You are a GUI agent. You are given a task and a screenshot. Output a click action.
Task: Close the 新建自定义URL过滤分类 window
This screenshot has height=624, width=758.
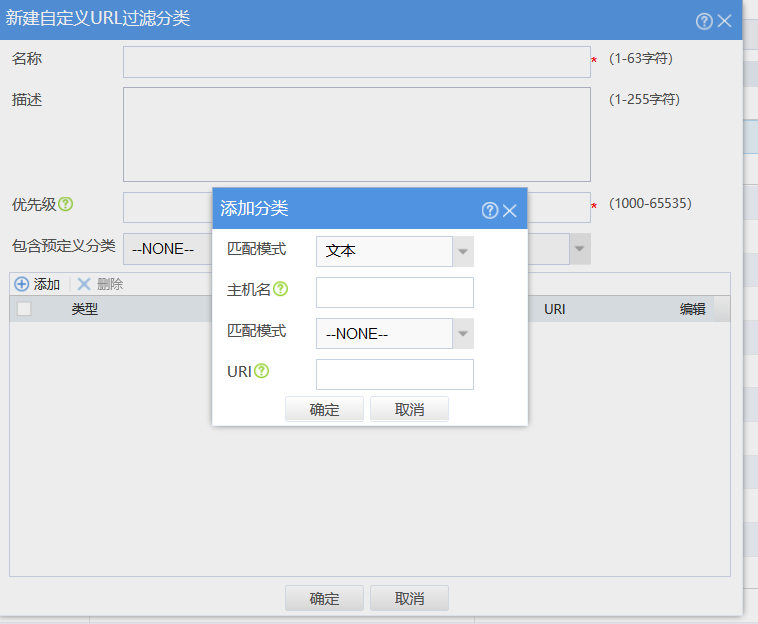[x=724, y=21]
